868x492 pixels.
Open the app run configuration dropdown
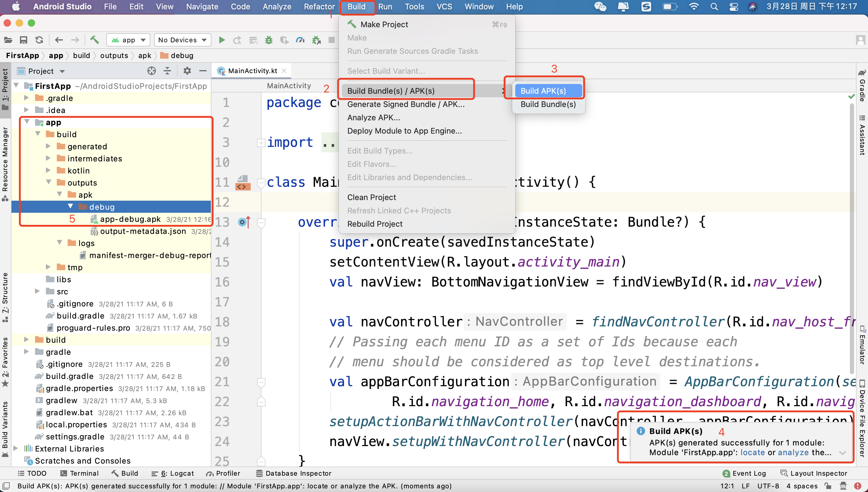click(x=128, y=40)
